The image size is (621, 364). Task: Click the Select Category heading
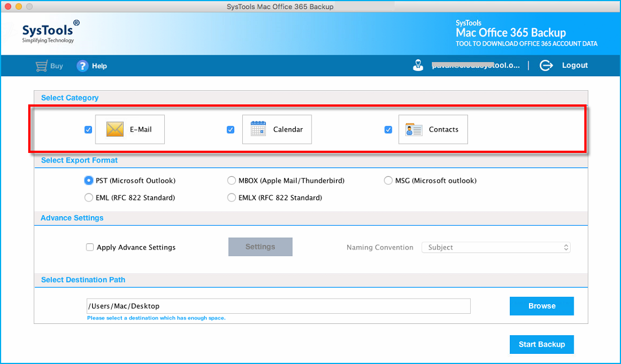[x=69, y=98]
